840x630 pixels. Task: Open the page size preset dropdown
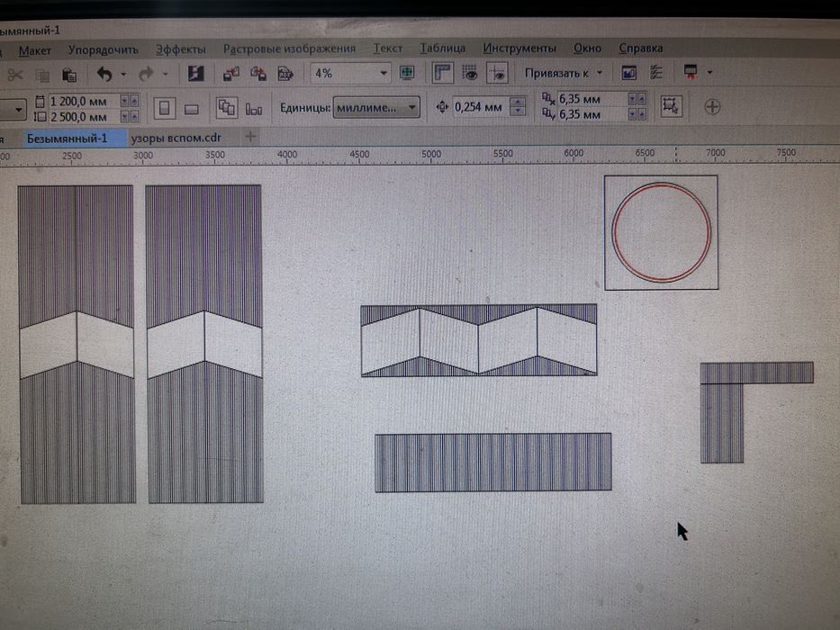(18, 110)
